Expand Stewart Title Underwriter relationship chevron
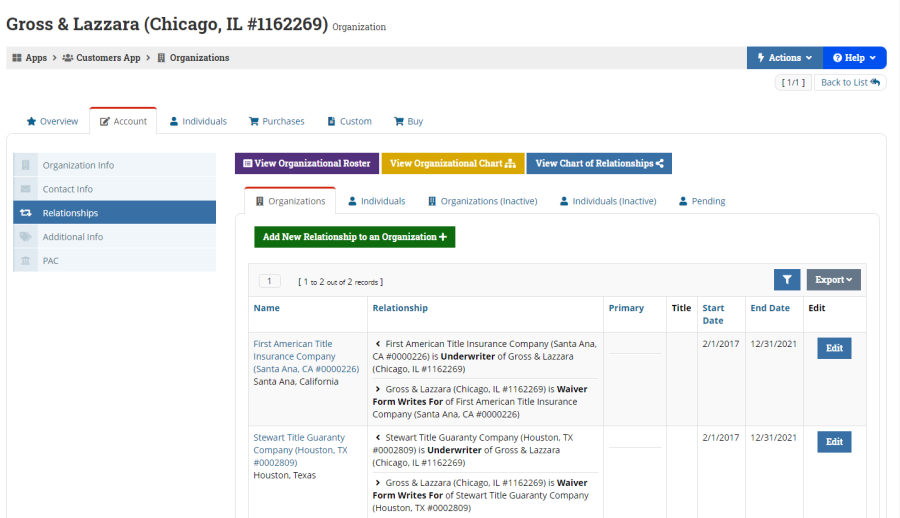The height and width of the screenshot is (518, 900). pos(378,437)
